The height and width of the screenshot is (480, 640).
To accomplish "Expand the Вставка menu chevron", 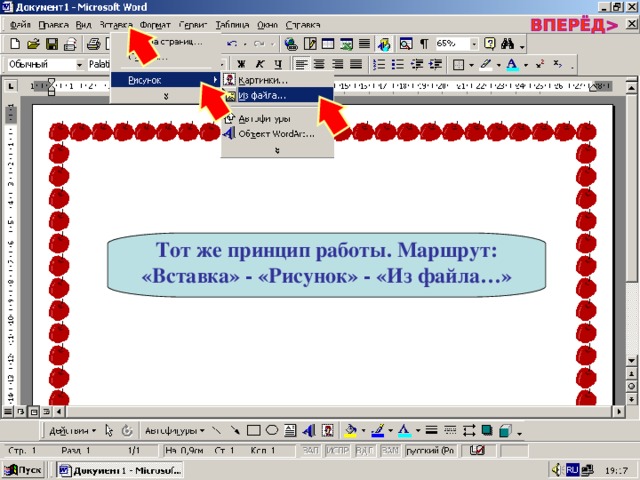I will pos(166,96).
